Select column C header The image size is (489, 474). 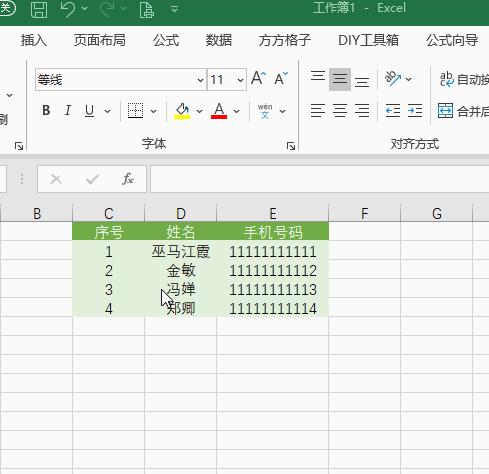109,213
